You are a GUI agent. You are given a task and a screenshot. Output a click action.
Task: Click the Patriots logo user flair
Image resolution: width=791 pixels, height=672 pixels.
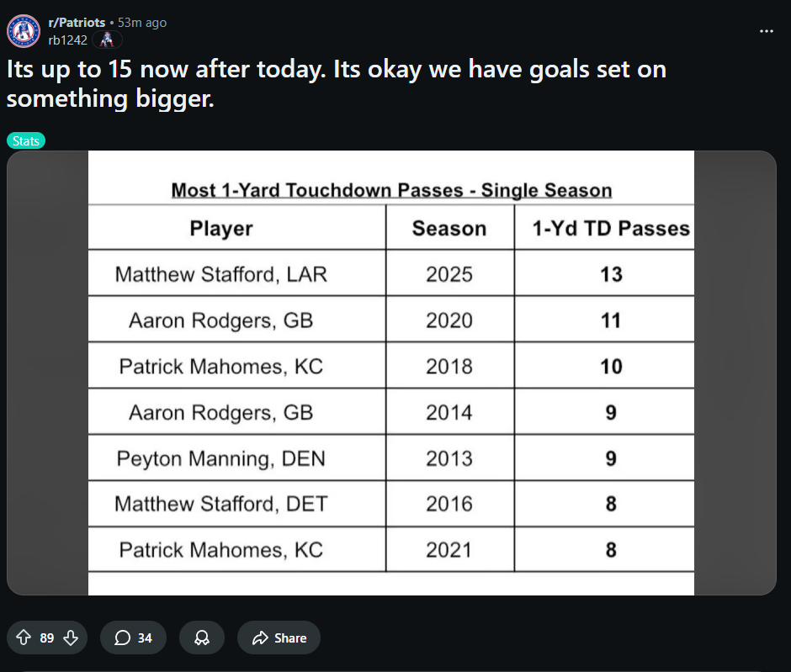pos(107,40)
